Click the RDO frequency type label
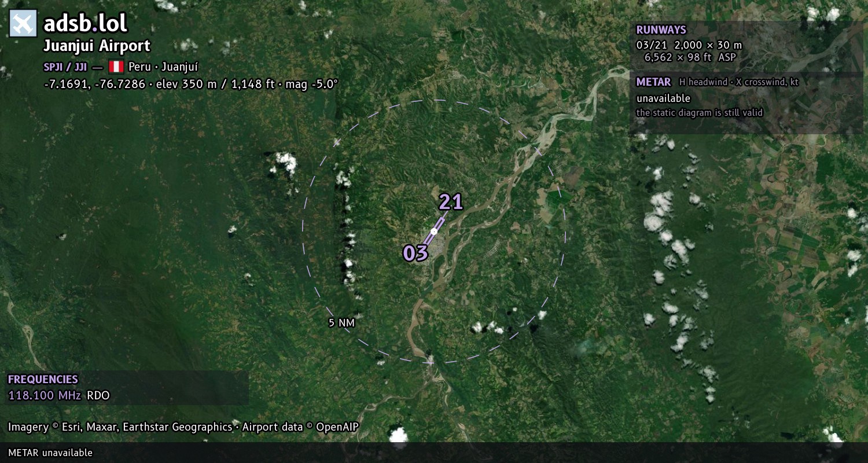 point(98,396)
